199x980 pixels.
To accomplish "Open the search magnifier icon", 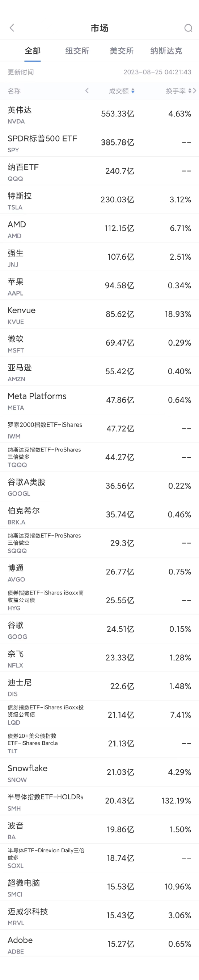I will tap(188, 28).
